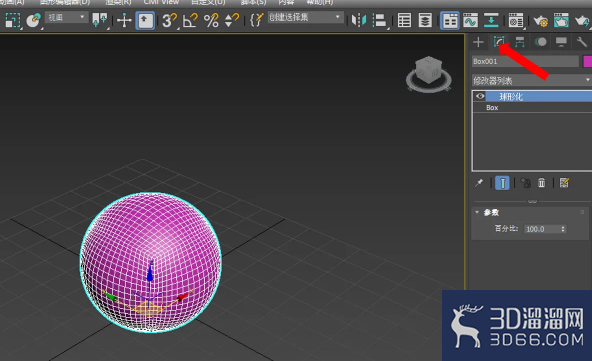Screen dimensions: 592x361
Task: Switch to the Create panel tab
Action: (x=478, y=42)
